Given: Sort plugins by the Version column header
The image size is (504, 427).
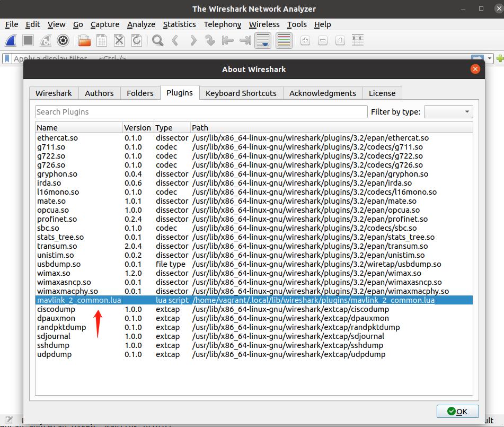Looking at the screenshot, I should [x=137, y=128].
